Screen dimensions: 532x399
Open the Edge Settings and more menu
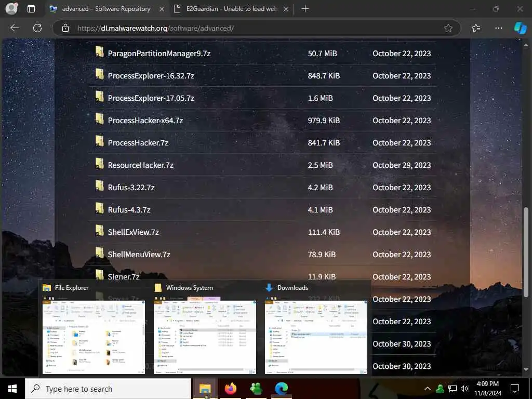[x=498, y=28]
